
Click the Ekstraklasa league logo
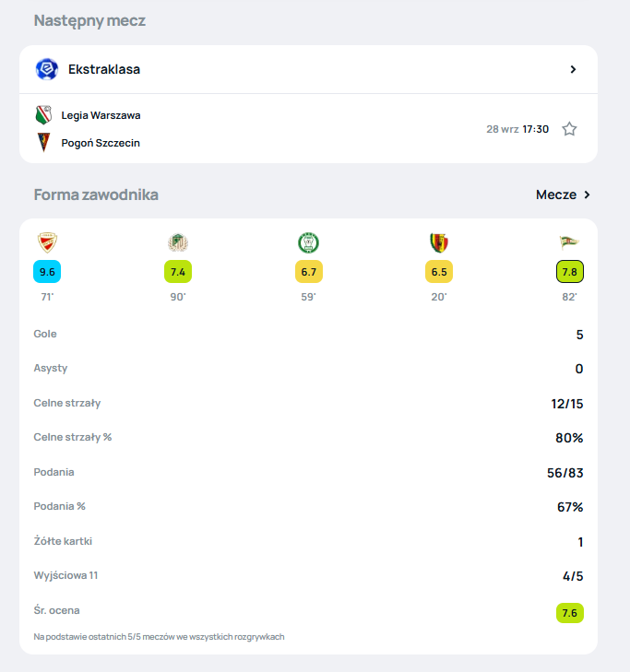pyautogui.click(x=47, y=69)
